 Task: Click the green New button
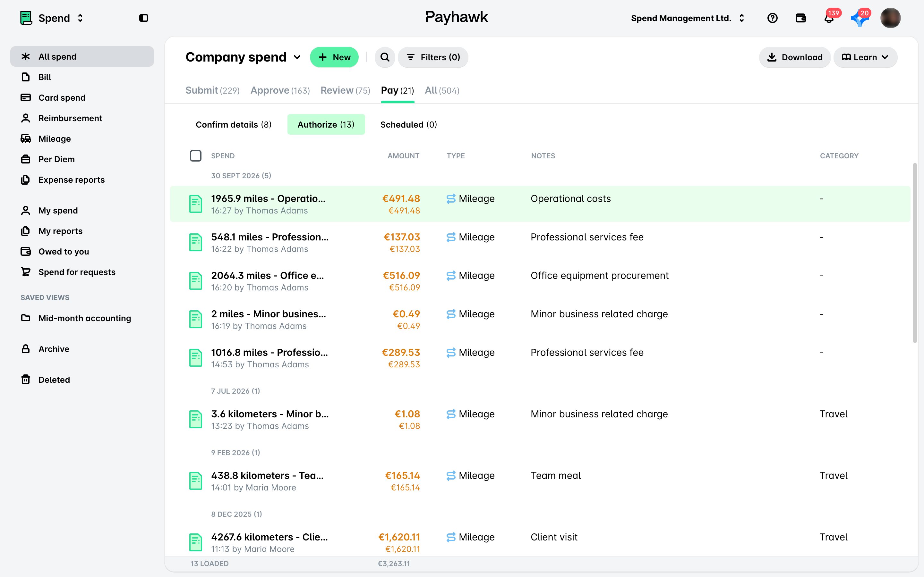tap(334, 57)
